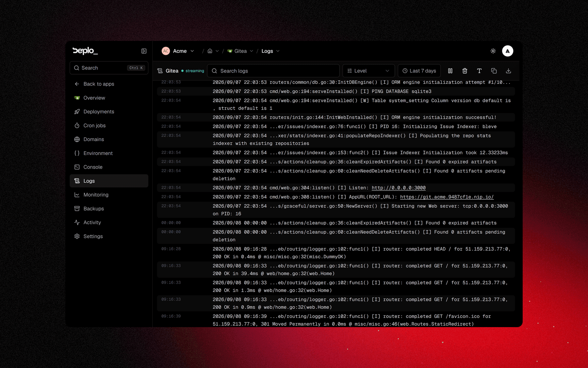This screenshot has width=588, height=368.
Task: Select the ORM engine initialization successful line
Action: 336,117
